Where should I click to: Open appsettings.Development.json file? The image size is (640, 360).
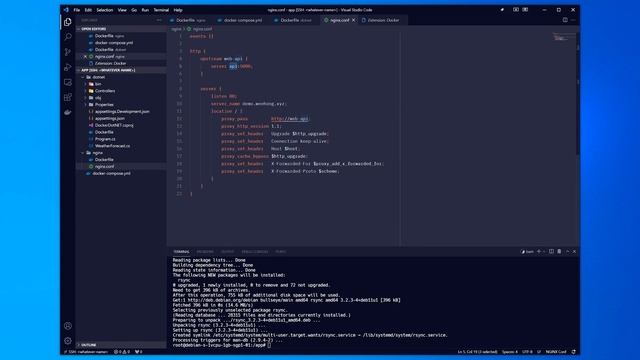coord(121,111)
